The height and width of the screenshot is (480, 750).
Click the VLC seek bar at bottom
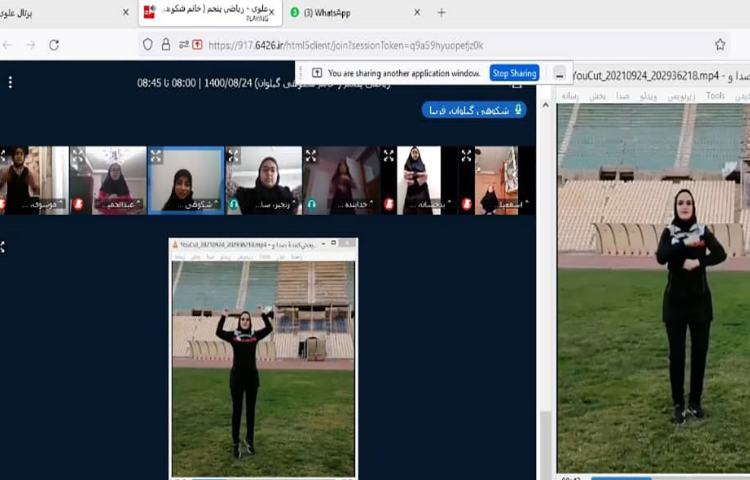point(670,478)
